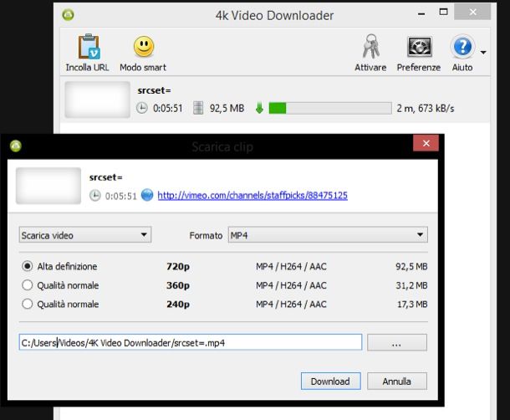
Task: Click the file size icon beside 92,5 MB
Action: click(x=198, y=108)
